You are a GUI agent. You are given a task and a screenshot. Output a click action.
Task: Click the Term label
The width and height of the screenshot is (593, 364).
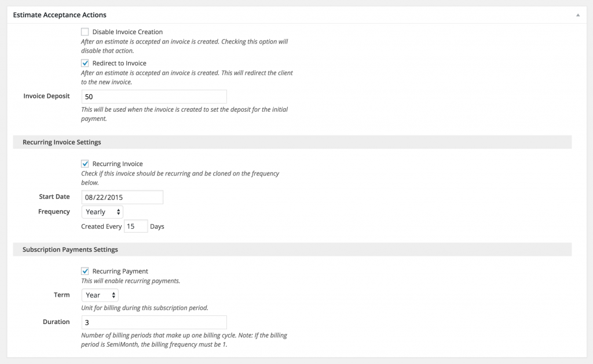[x=61, y=295]
